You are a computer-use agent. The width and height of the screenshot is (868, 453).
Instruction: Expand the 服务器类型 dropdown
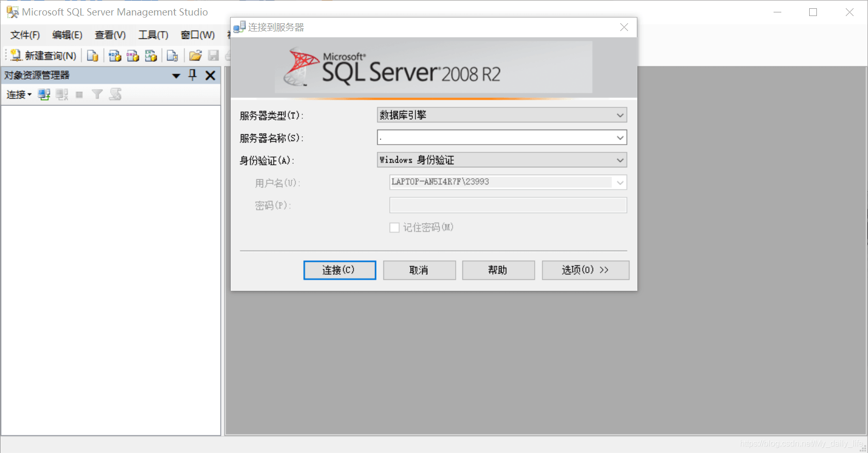[x=620, y=115]
